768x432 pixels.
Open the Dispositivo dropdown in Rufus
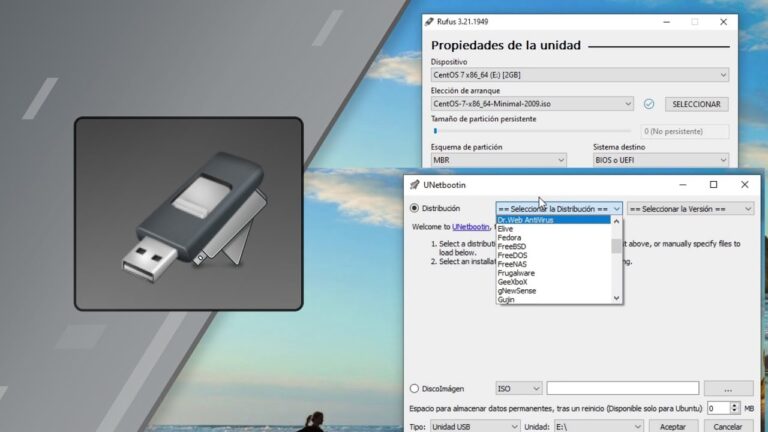tap(580, 75)
